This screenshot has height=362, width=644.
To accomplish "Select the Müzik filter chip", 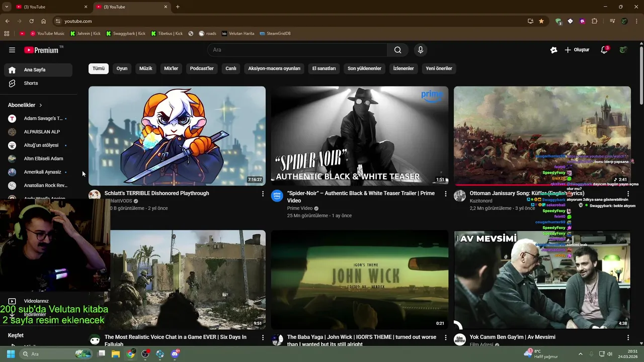I will coord(145,68).
